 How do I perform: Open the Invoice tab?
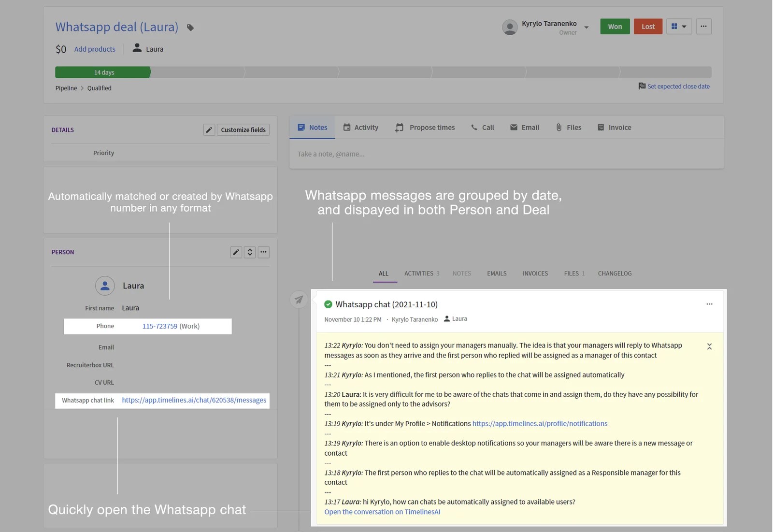click(x=614, y=128)
